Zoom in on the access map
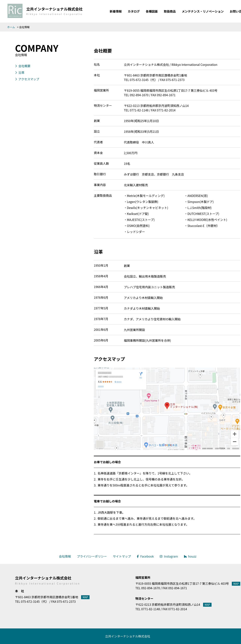This screenshot has width=241, height=644. (x=234, y=434)
